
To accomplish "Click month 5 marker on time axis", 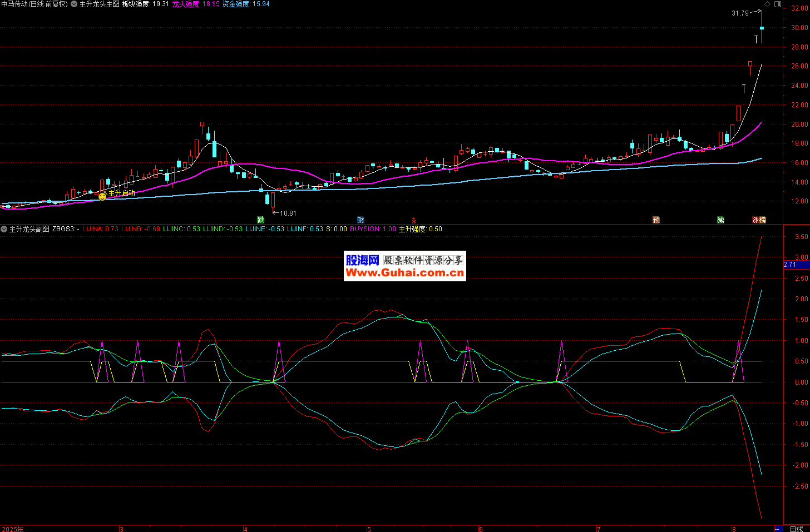I will point(368,529).
